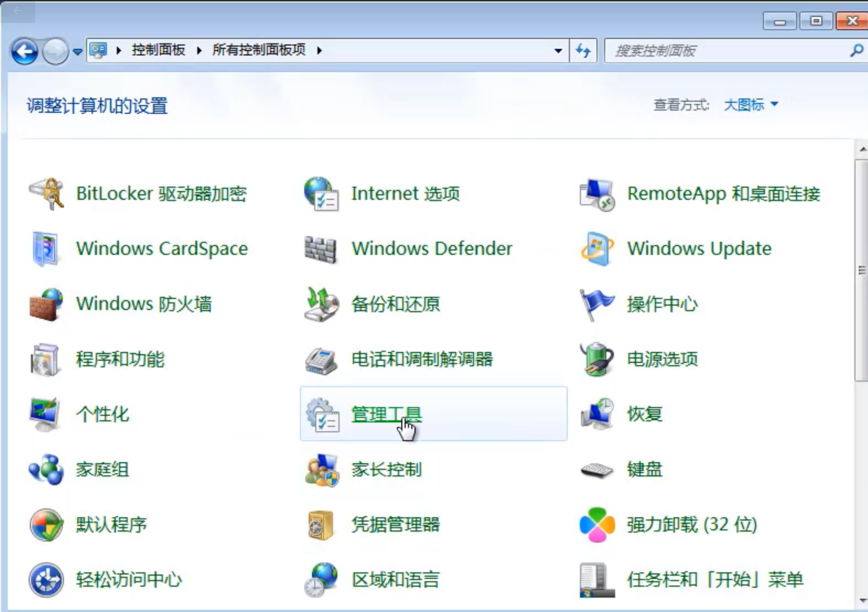The width and height of the screenshot is (868, 612).
Task: Open the BitLocker 驱动器加密 icon
Action: click(46, 194)
